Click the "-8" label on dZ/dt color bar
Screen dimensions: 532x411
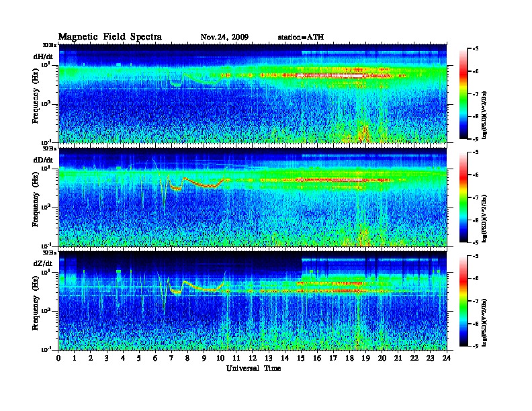pyautogui.click(x=476, y=324)
